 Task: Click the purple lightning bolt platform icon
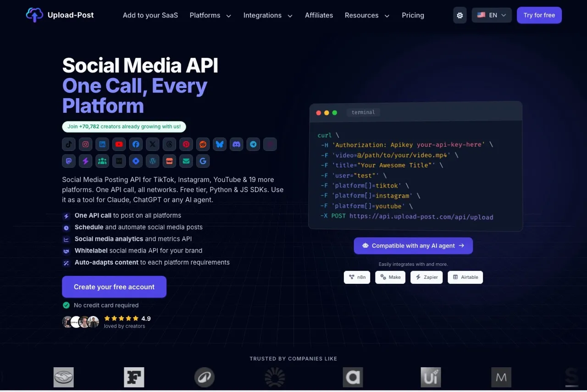[x=85, y=161]
